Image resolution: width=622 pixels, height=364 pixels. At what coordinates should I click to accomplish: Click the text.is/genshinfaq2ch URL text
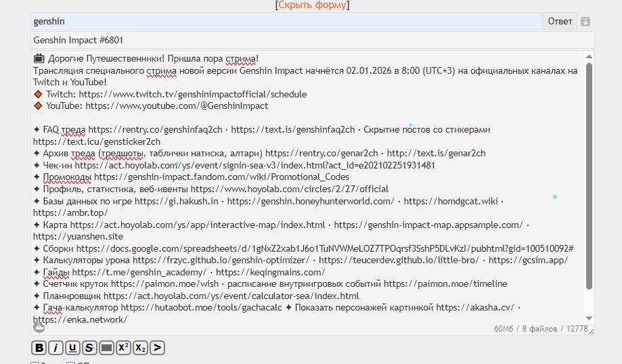(x=293, y=130)
